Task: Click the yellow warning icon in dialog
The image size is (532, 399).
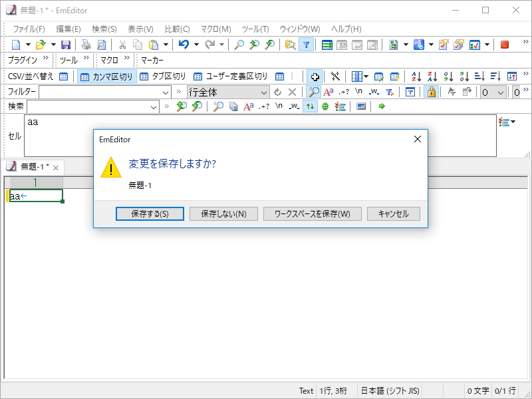Action: point(111,168)
